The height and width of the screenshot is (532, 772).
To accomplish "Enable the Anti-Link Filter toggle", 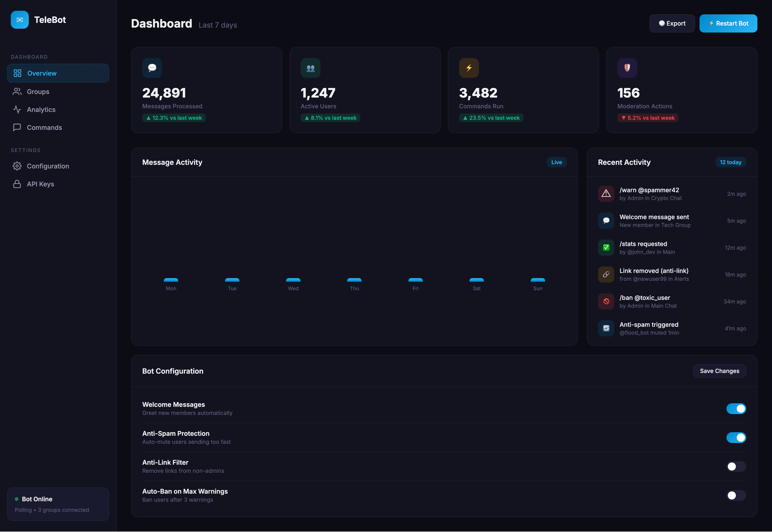I will click(x=737, y=466).
